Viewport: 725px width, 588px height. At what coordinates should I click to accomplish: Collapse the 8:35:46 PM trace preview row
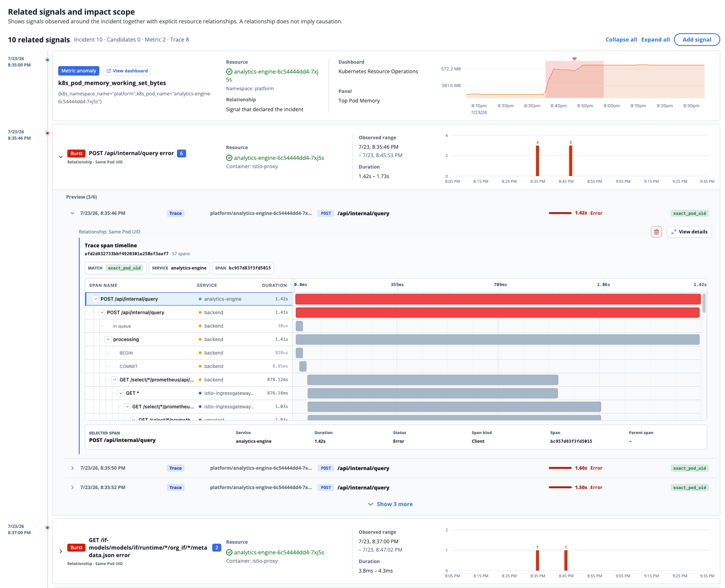(x=72, y=213)
